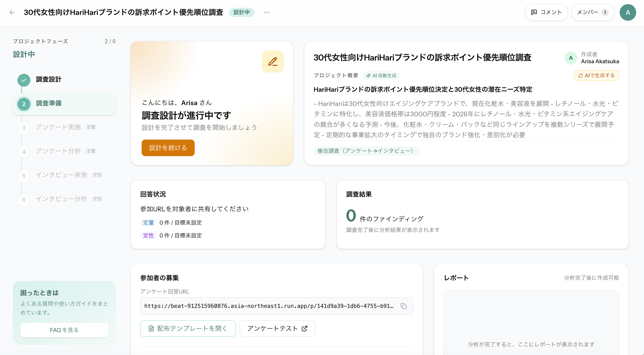This screenshot has width=644, height=355.
Task: Click the 2 / 6 phase counter
Action: click(110, 41)
